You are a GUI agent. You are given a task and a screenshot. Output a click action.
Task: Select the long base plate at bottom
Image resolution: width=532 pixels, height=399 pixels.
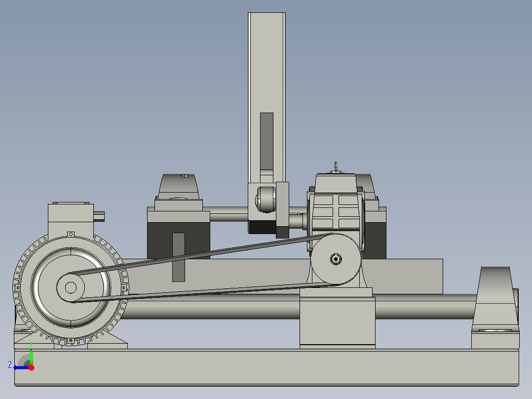coord(266,368)
